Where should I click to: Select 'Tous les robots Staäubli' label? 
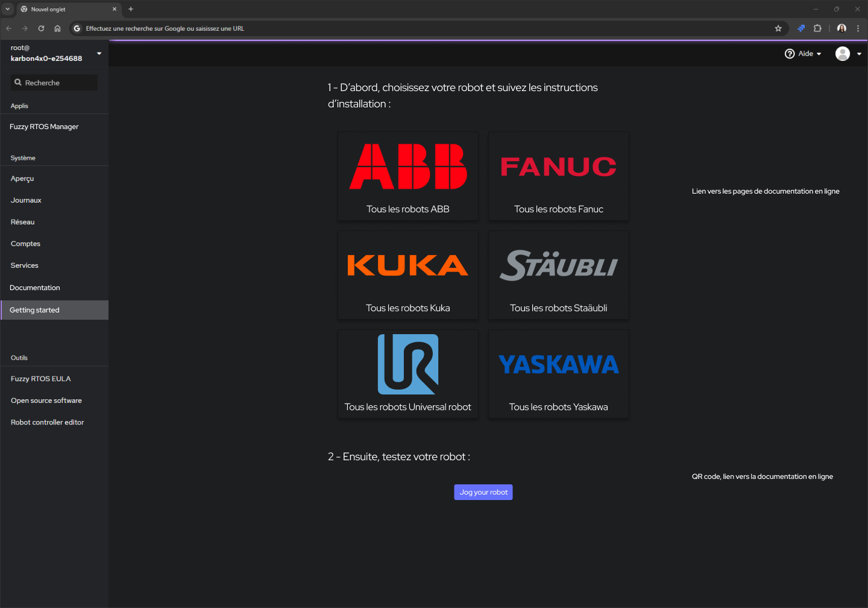coord(559,308)
